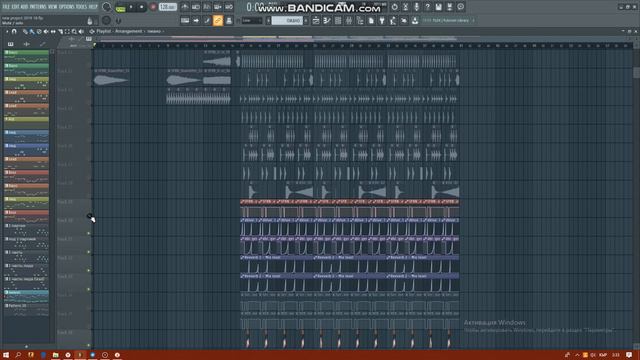Viewport: 640px width, 360px height.
Task: Open the Mixer view button
Action: click(349, 20)
